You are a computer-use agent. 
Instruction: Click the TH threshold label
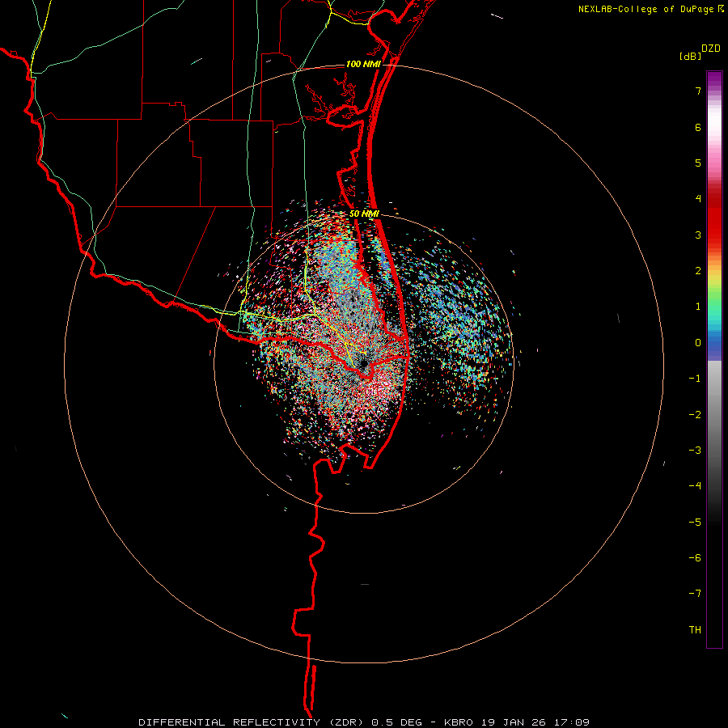tap(695, 630)
